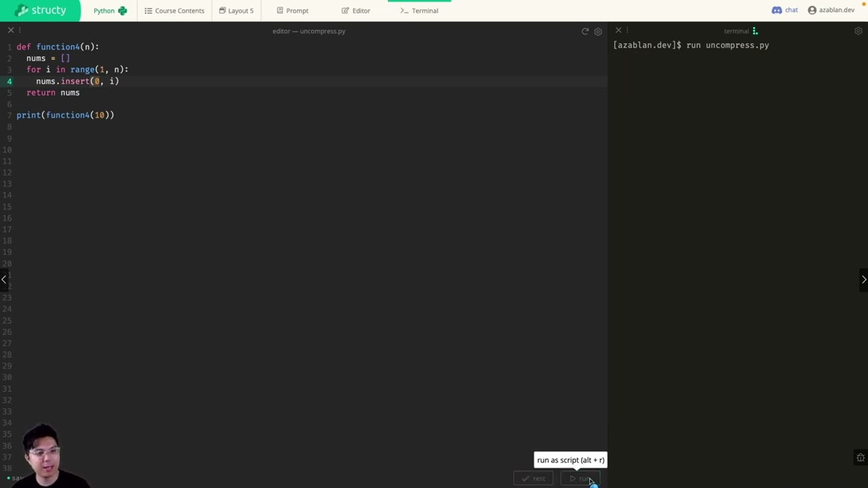The width and height of the screenshot is (868, 488).
Task: Open the azablan.dev account menu
Action: coord(831,10)
